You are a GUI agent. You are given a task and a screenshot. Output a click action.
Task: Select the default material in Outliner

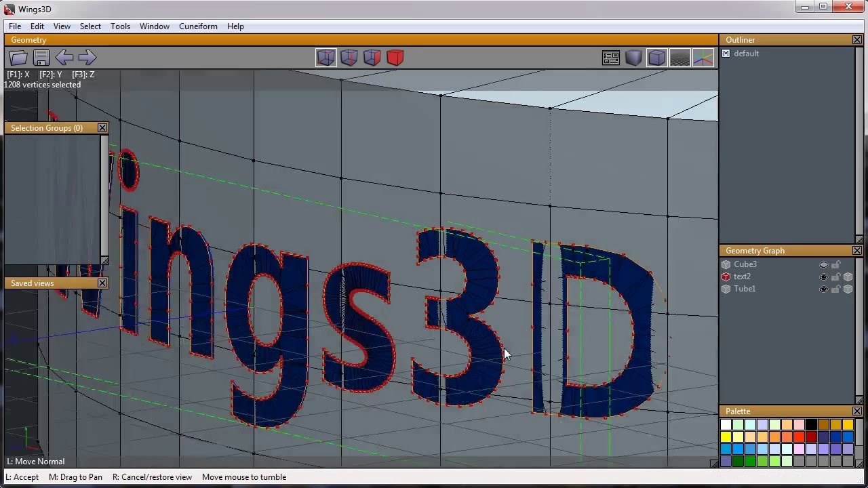pyautogui.click(x=746, y=54)
